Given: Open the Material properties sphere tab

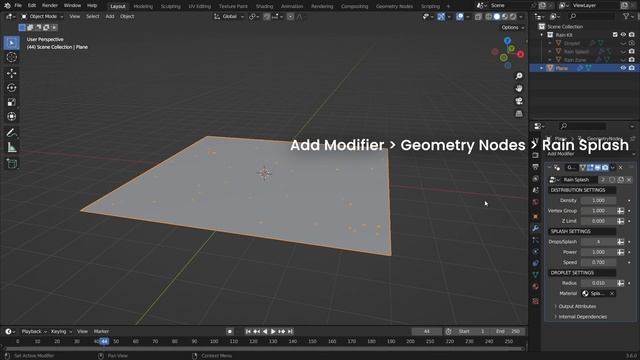Looking at the screenshot, I should tap(536, 287).
